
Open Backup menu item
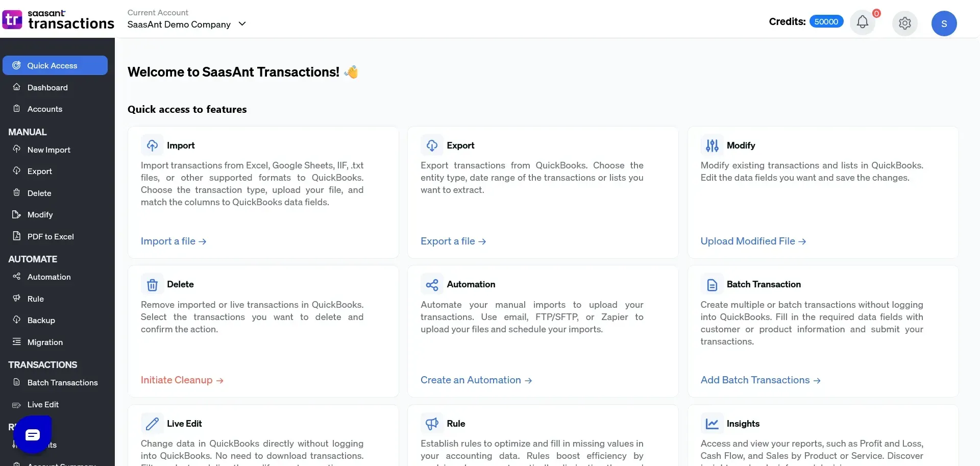coord(41,320)
